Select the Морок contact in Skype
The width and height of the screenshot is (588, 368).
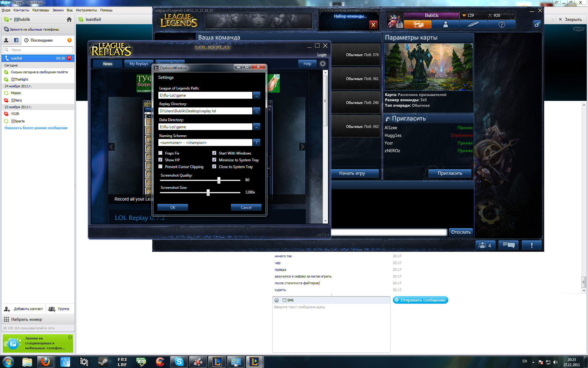[x=38, y=93]
